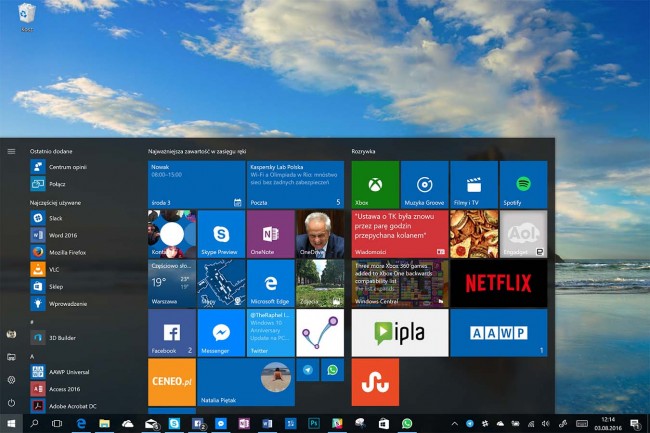Viewport: 650px width, 433px height.
Task: Open the Wiadomości news tile
Action: click(400, 234)
